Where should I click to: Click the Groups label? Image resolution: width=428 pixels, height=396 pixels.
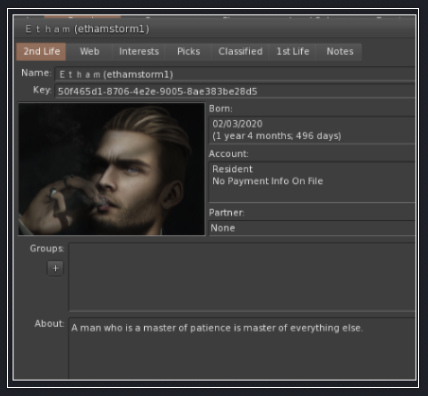click(x=47, y=249)
